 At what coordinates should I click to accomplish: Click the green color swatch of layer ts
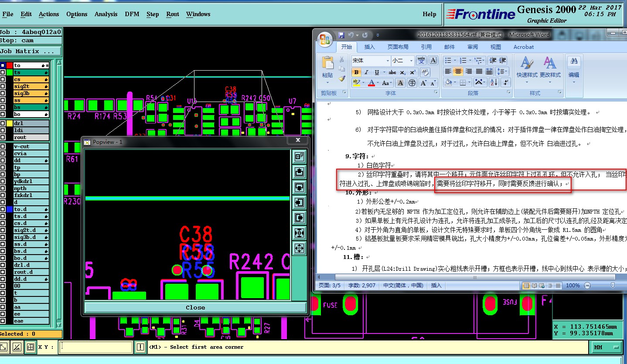click(10, 72)
